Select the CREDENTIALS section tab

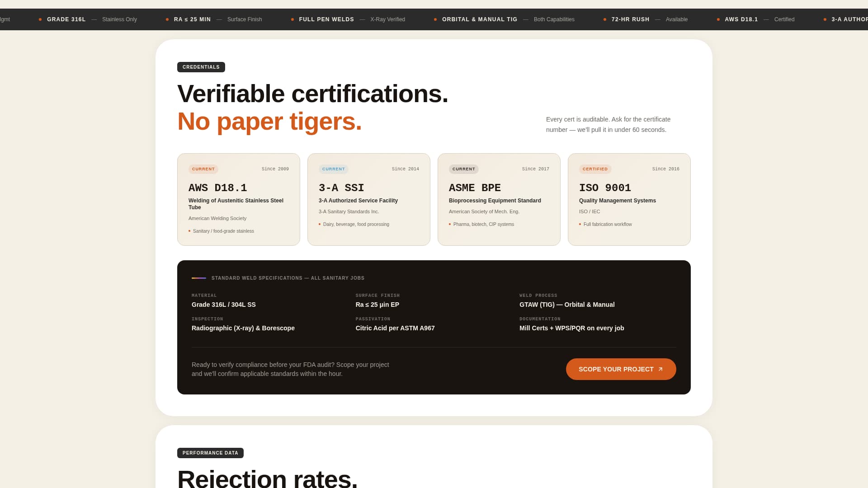point(201,67)
